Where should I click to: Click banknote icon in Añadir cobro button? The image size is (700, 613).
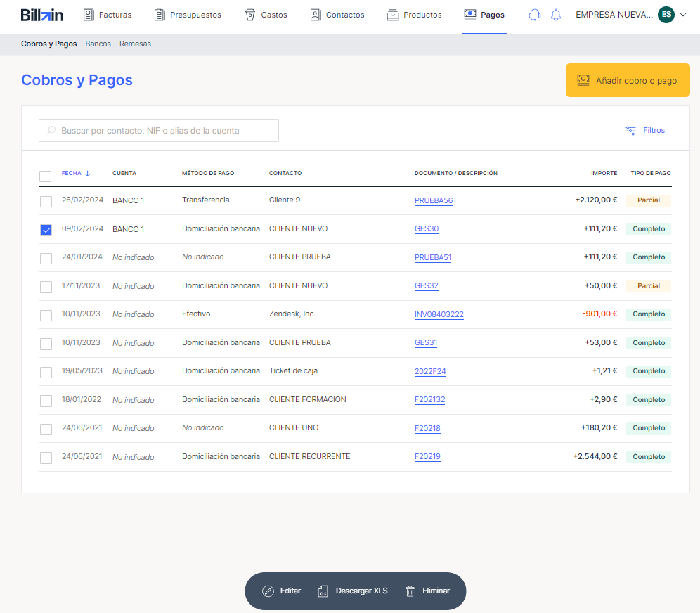click(583, 80)
